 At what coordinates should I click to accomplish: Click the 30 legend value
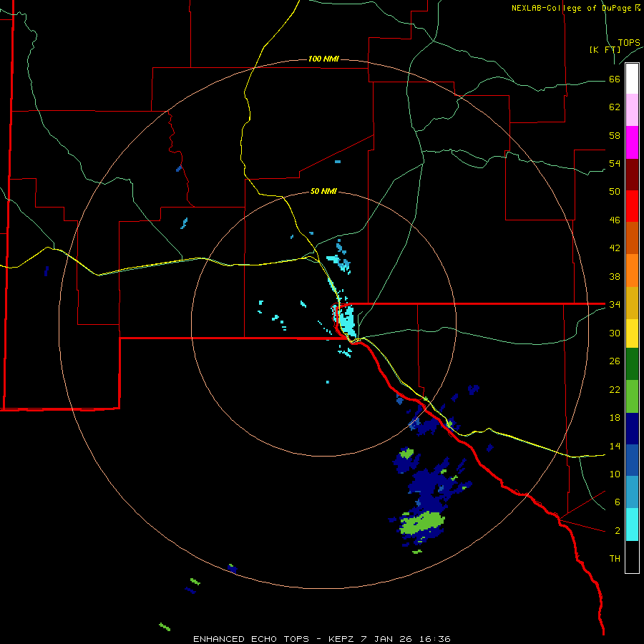[615, 333]
